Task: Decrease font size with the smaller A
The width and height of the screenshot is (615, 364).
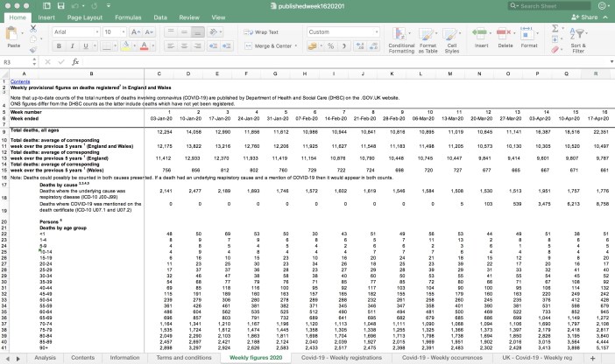Action: tap(149, 32)
